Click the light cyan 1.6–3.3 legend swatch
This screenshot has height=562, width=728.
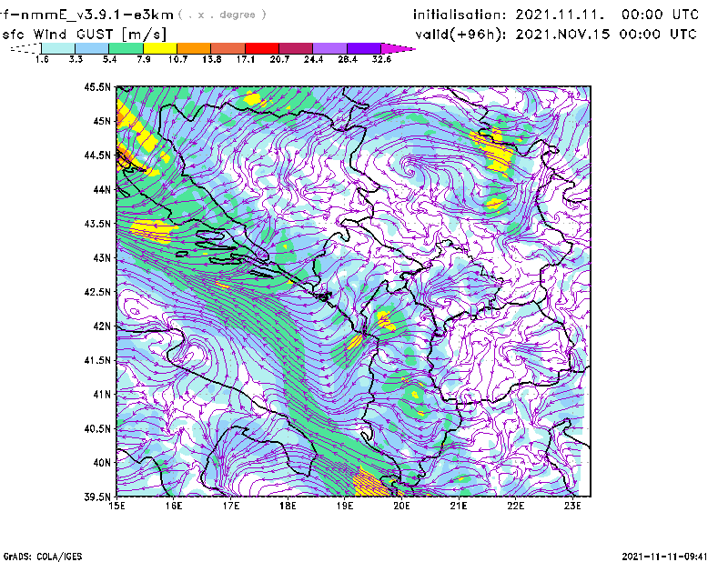pos(58,48)
